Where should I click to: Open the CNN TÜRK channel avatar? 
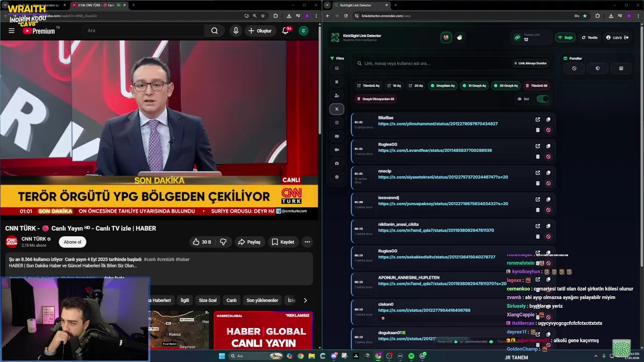[x=12, y=242]
